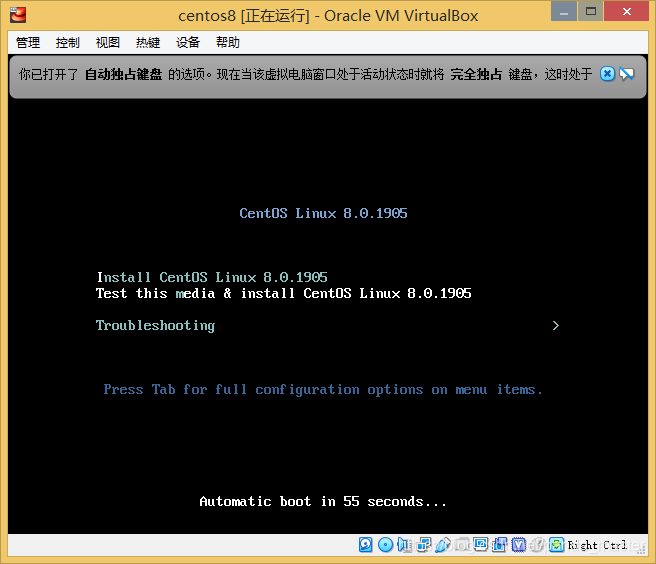Open the 管理 menu
Viewport: 656px width, 564px height.
28,42
